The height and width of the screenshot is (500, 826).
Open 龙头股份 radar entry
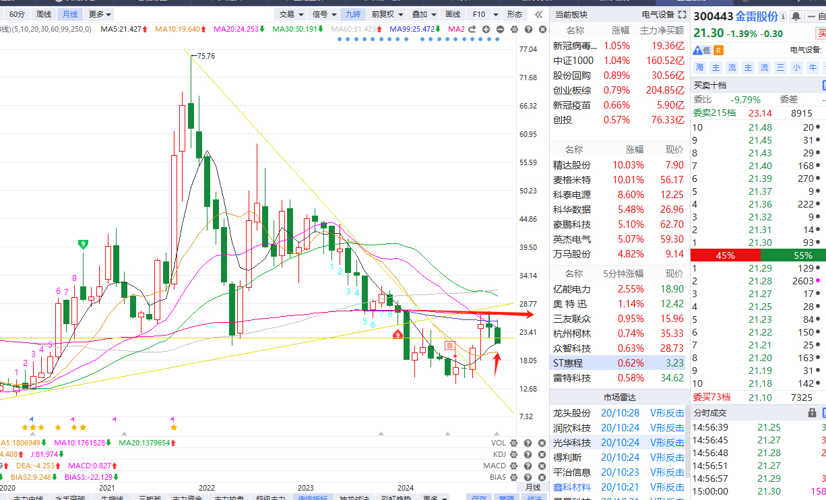tap(619, 413)
